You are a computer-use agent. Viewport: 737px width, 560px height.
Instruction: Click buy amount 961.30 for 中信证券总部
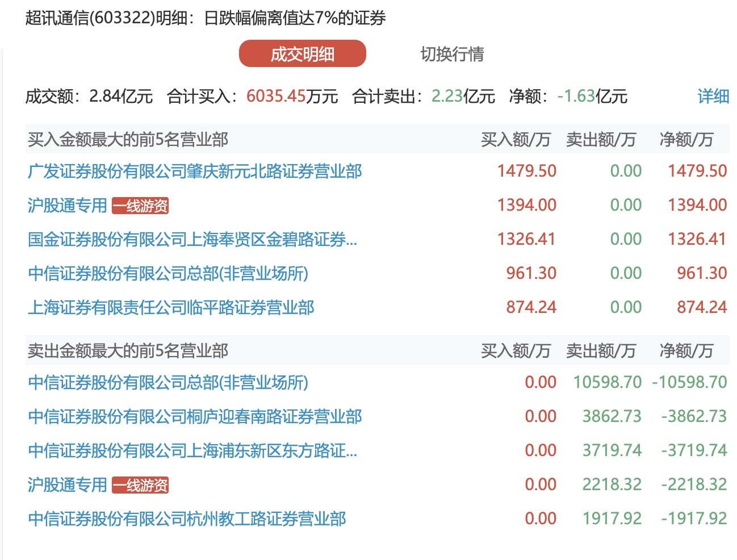coord(531,273)
